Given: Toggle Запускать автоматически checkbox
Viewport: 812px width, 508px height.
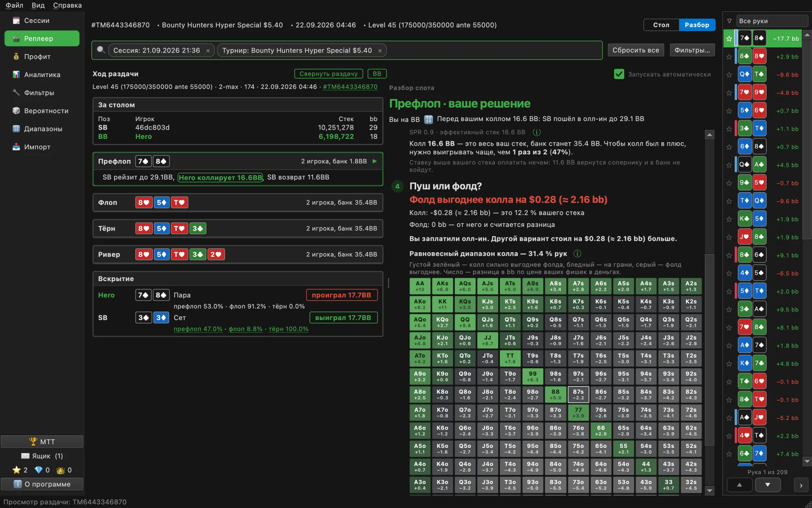Looking at the screenshot, I should click(619, 74).
